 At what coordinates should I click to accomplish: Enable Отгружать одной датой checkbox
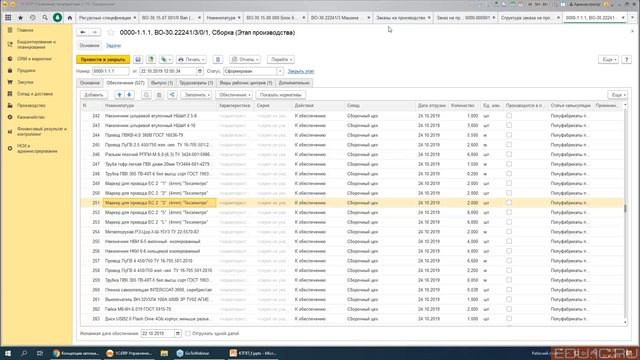coord(188,333)
